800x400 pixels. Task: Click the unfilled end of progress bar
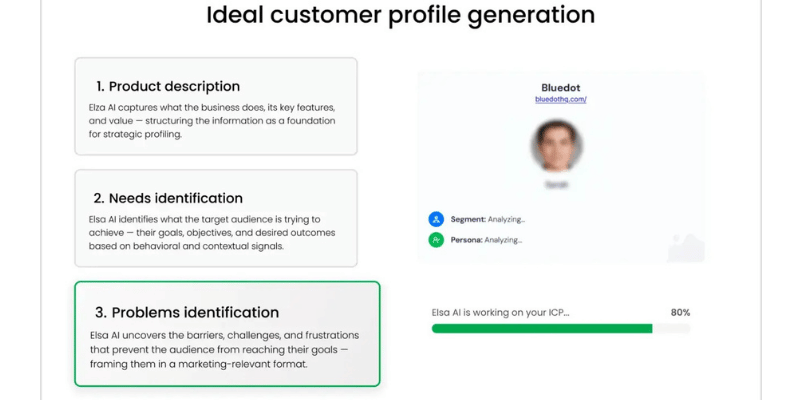(671, 329)
